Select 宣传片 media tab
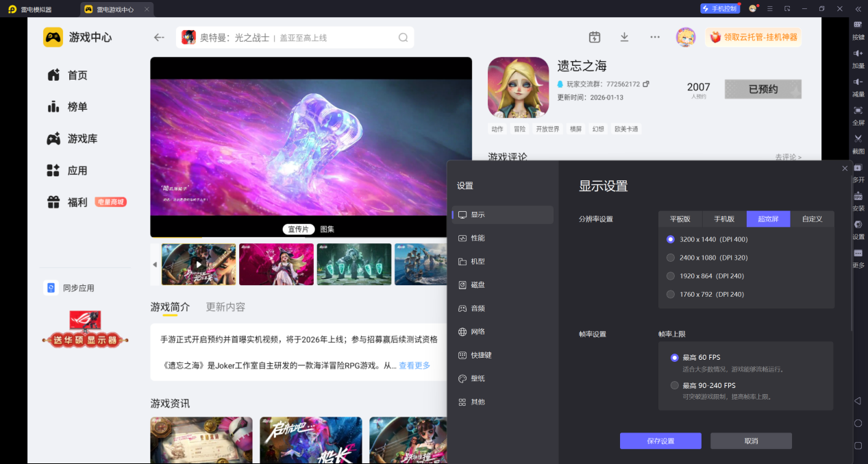Image resolution: width=868 pixels, height=464 pixels. 299,229
